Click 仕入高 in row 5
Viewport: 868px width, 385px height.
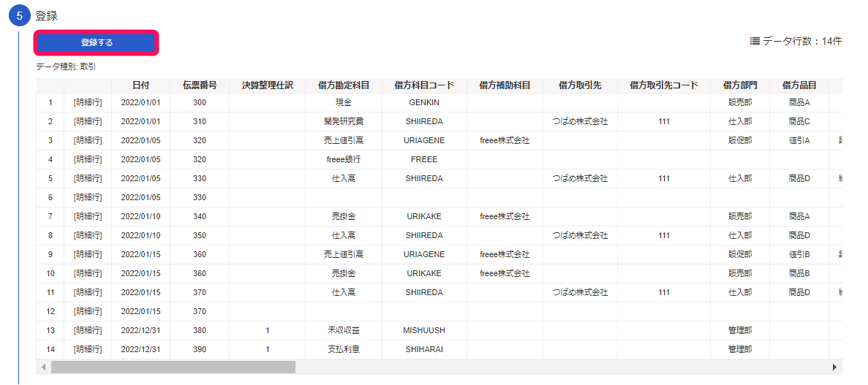pyautogui.click(x=344, y=178)
